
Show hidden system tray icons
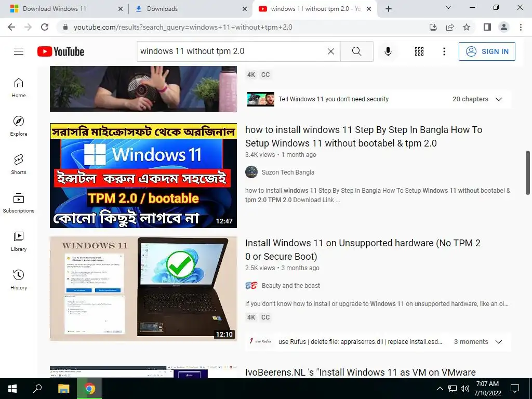pyautogui.click(x=440, y=389)
